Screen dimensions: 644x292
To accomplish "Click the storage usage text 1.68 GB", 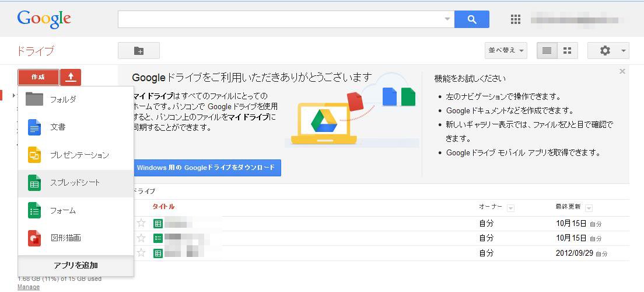I will coord(60,279).
